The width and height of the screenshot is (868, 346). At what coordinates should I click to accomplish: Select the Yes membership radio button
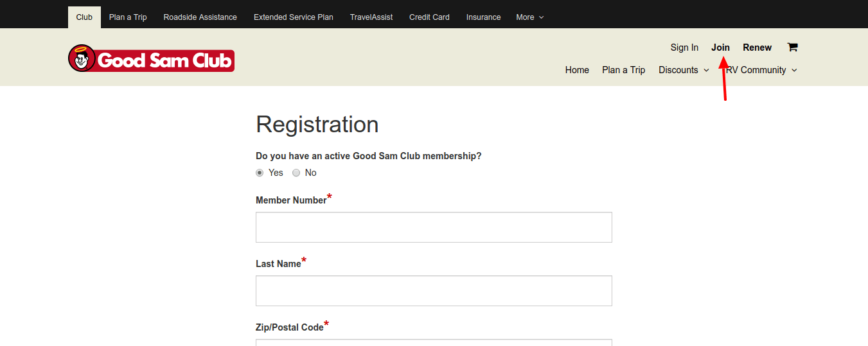point(260,173)
